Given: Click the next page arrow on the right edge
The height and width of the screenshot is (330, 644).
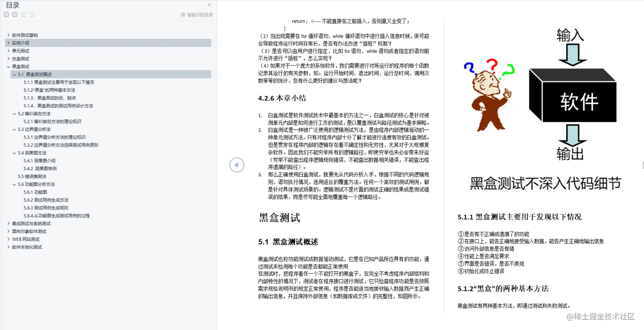Looking at the screenshot, I should coord(642,165).
